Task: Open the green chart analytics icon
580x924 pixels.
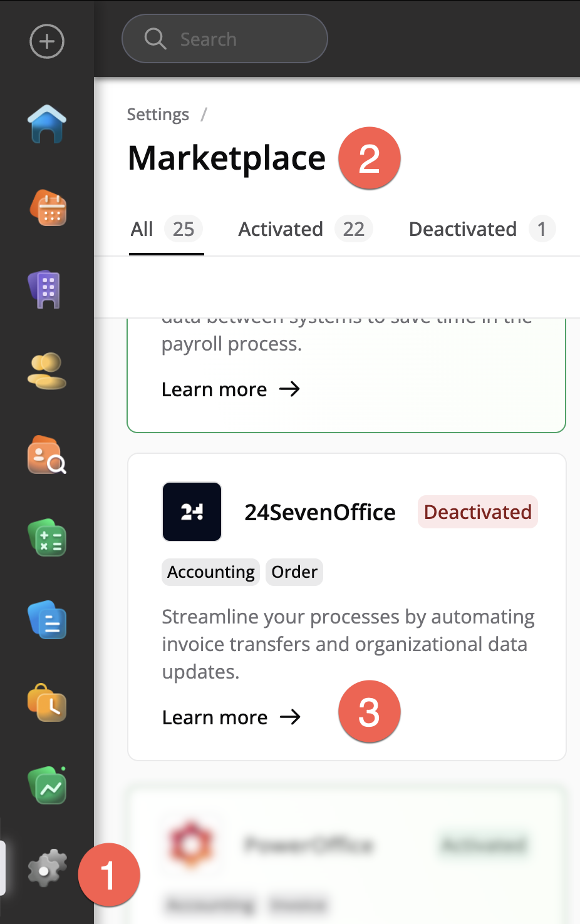Action: tap(48, 786)
